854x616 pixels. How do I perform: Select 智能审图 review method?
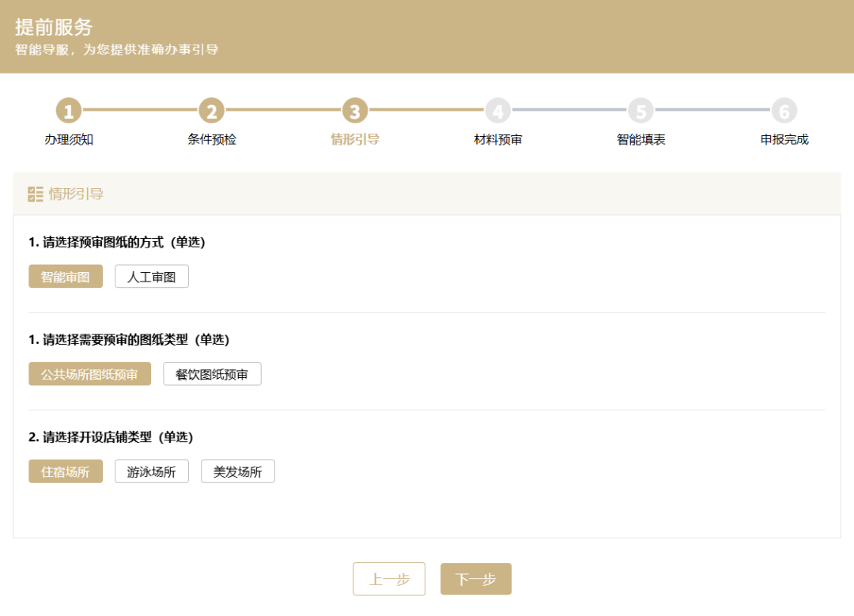click(x=66, y=277)
